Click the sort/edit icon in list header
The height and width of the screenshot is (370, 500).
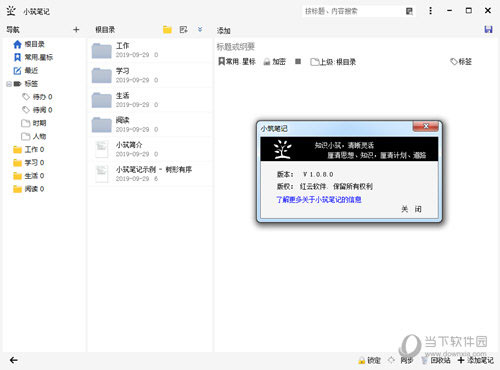[x=183, y=30]
